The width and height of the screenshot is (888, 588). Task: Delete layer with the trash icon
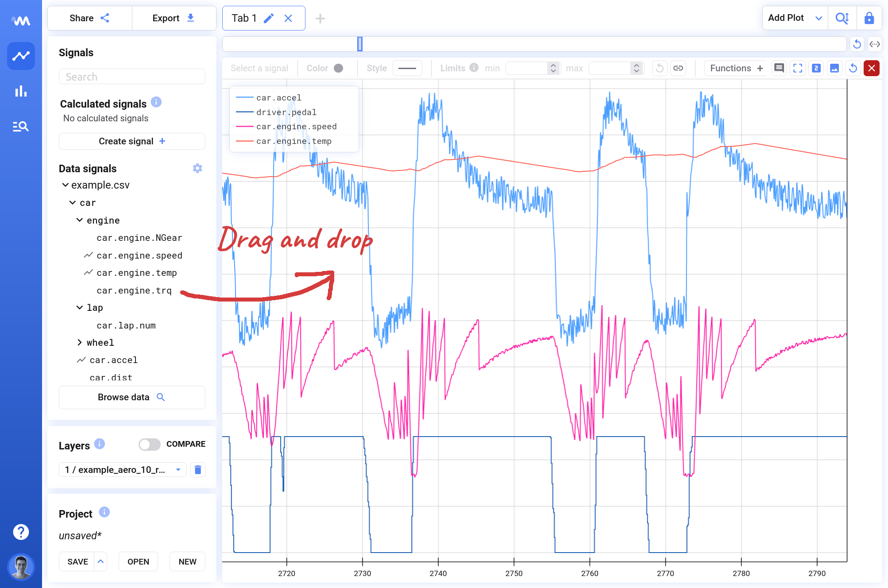pyautogui.click(x=198, y=470)
